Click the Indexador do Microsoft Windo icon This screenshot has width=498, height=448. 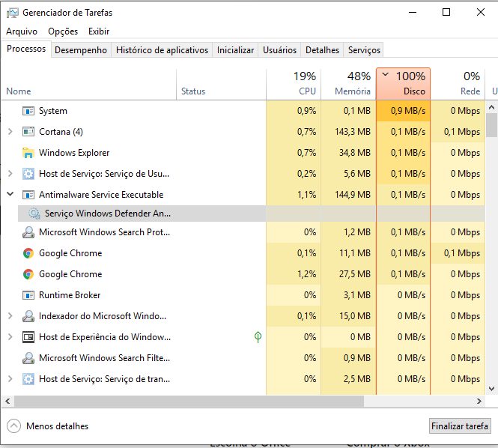coord(28,316)
